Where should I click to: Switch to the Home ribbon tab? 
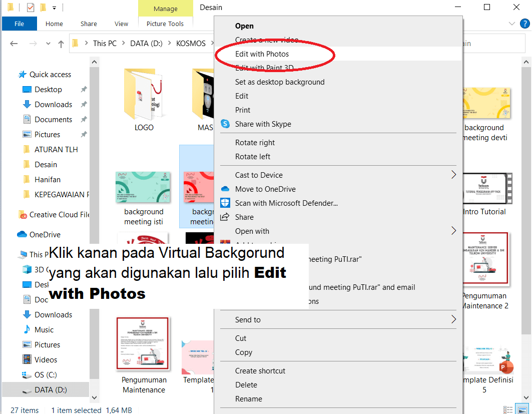coord(54,24)
